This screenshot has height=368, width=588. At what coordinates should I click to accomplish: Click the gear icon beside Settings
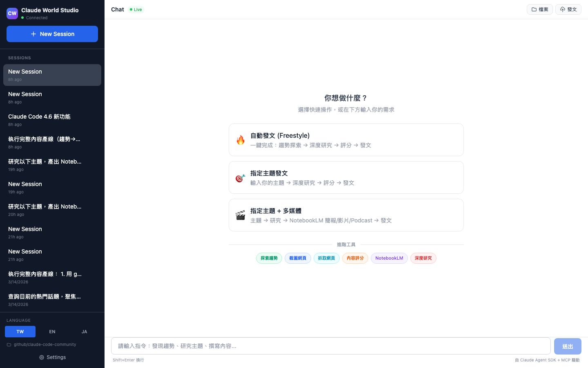tap(42, 357)
